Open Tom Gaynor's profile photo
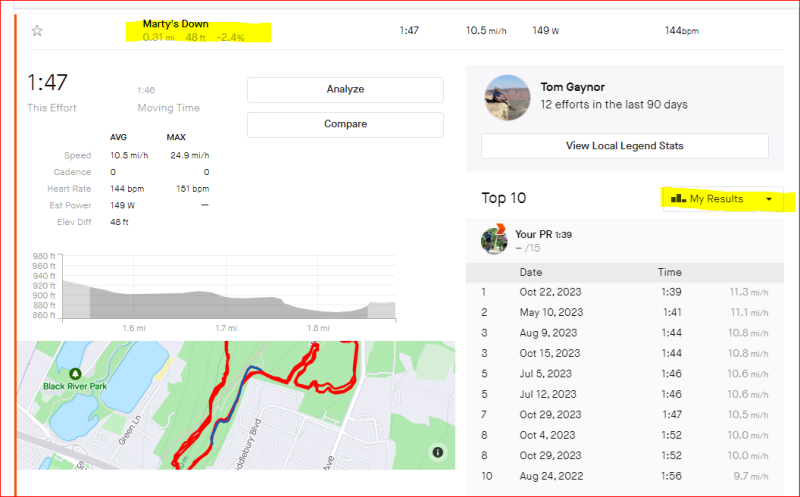Viewport: 800px width, 497px height. click(x=506, y=96)
